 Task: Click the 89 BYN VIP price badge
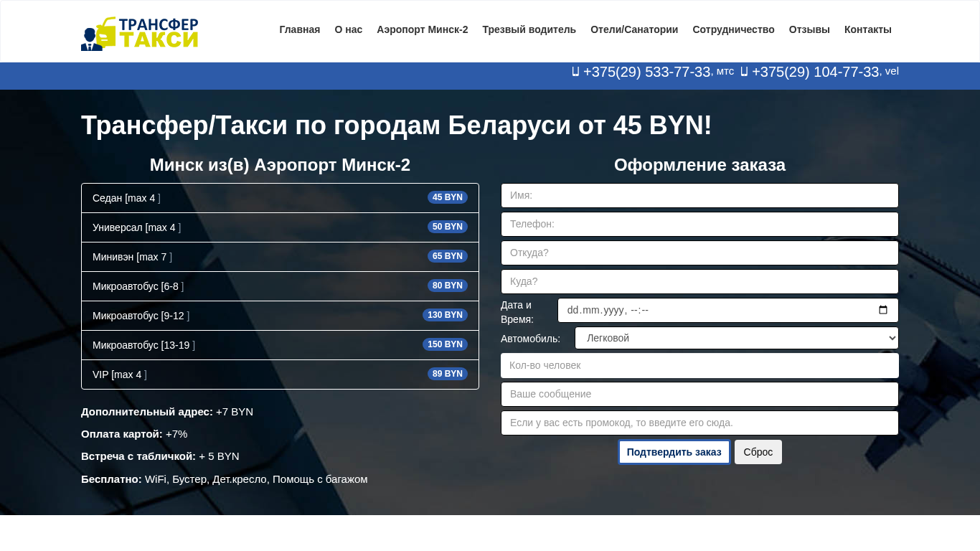[447, 374]
